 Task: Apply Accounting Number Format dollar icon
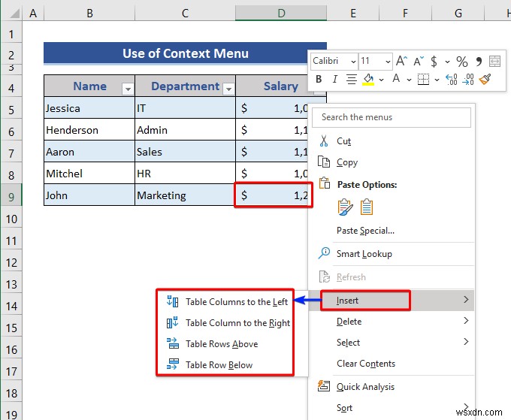click(x=434, y=62)
